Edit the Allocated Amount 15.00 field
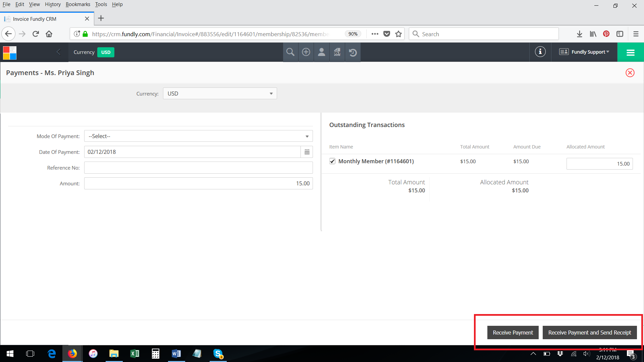This screenshot has height=362, width=644. [600, 164]
